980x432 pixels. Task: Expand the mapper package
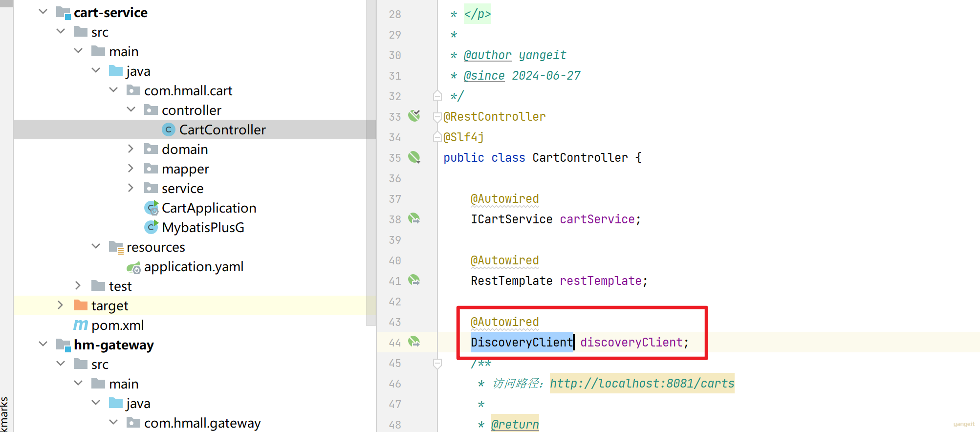(x=131, y=168)
